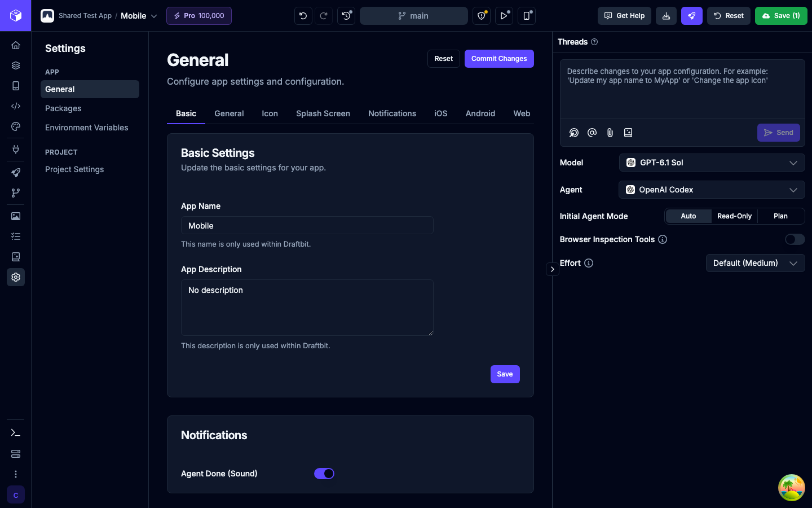Click the paperclip attach icon in Threads
This screenshot has height=508, width=812.
pos(610,133)
